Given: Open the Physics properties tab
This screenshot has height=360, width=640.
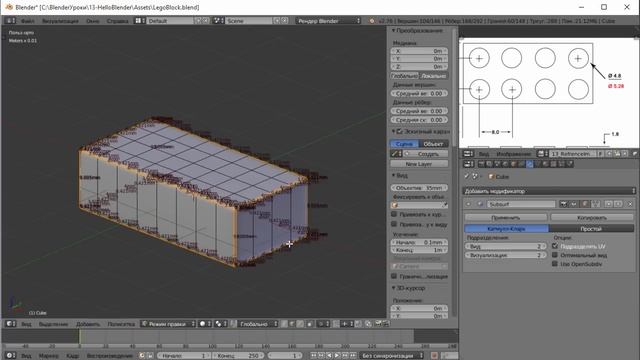Looking at the screenshot, I should click(x=570, y=164).
